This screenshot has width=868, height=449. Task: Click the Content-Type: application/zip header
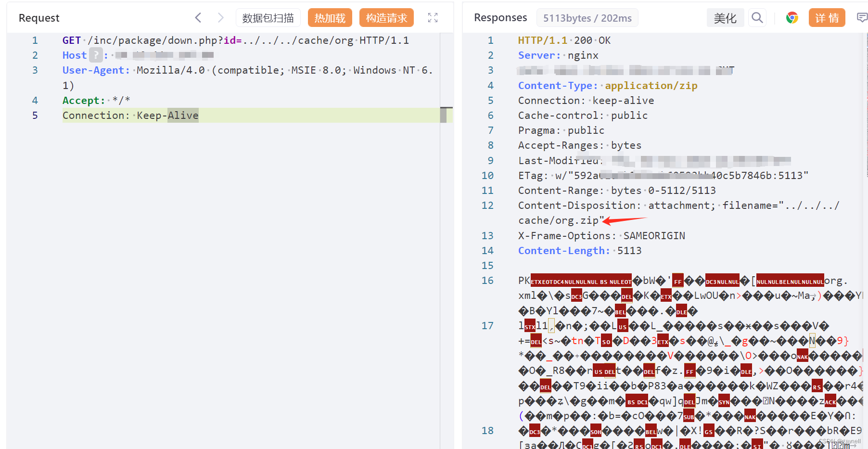tap(608, 85)
